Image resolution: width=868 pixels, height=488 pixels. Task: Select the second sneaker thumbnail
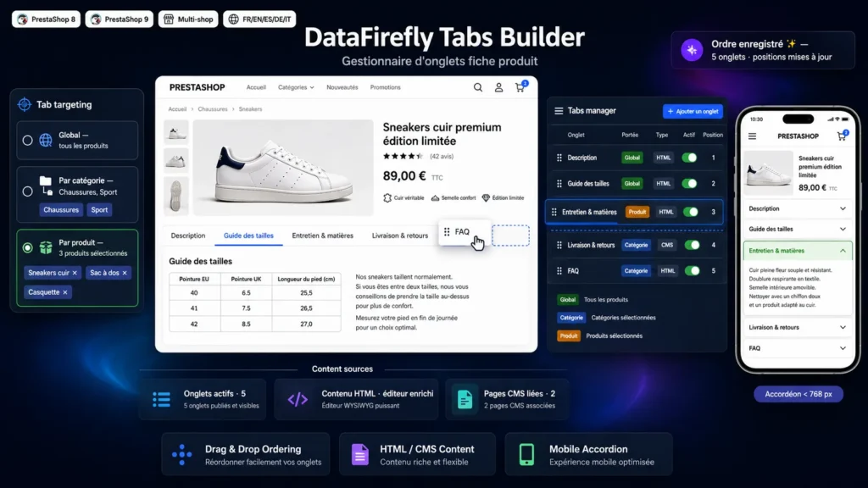[x=176, y=161]
